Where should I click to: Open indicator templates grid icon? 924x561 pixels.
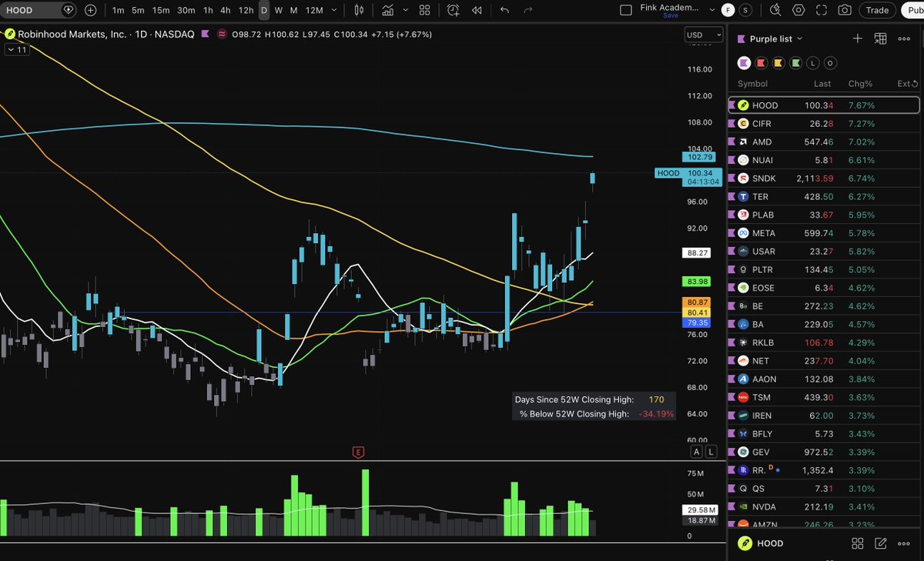424,10
